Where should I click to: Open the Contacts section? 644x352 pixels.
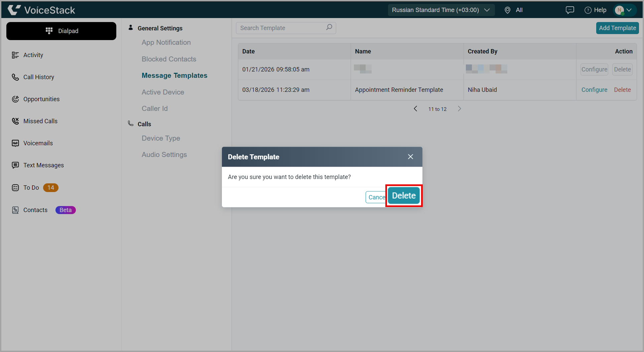pyautogui.click(x=35, y=210)
